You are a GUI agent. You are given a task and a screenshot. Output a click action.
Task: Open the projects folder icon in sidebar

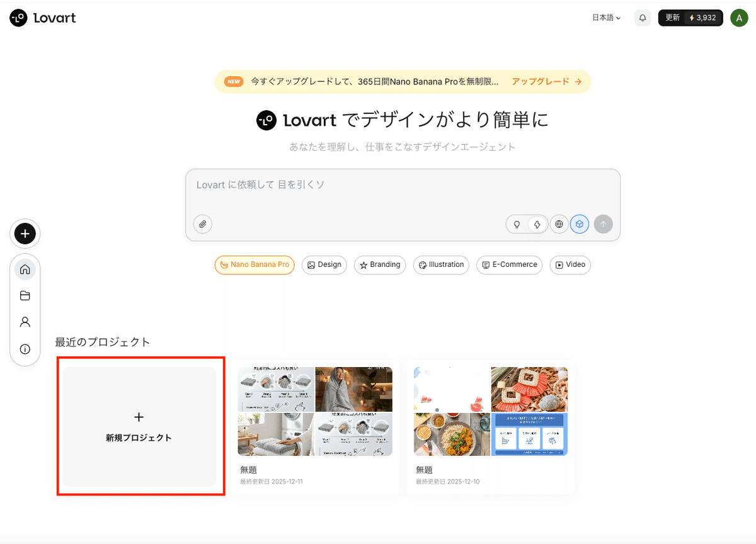pos(25,296)
